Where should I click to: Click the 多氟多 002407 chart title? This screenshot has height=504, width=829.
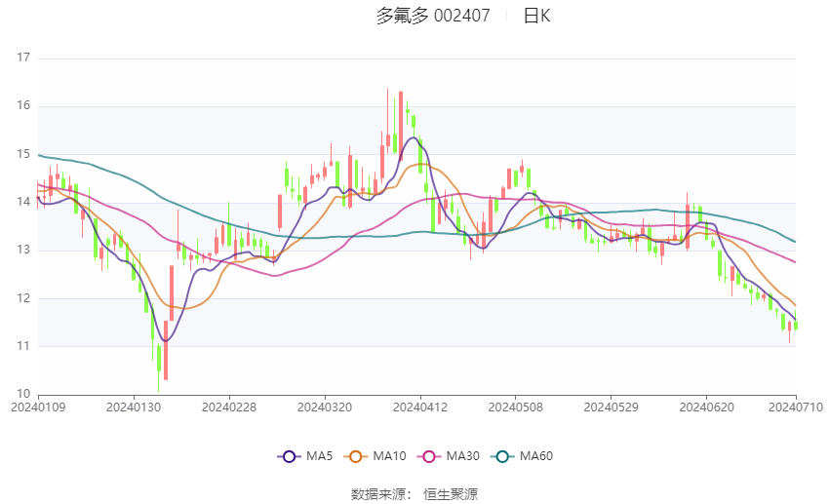tap(433, 16)
